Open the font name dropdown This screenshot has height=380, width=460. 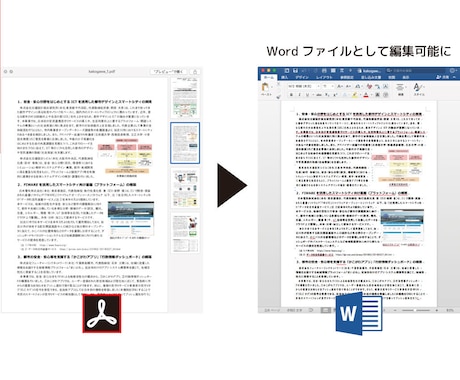coord(318,86)
